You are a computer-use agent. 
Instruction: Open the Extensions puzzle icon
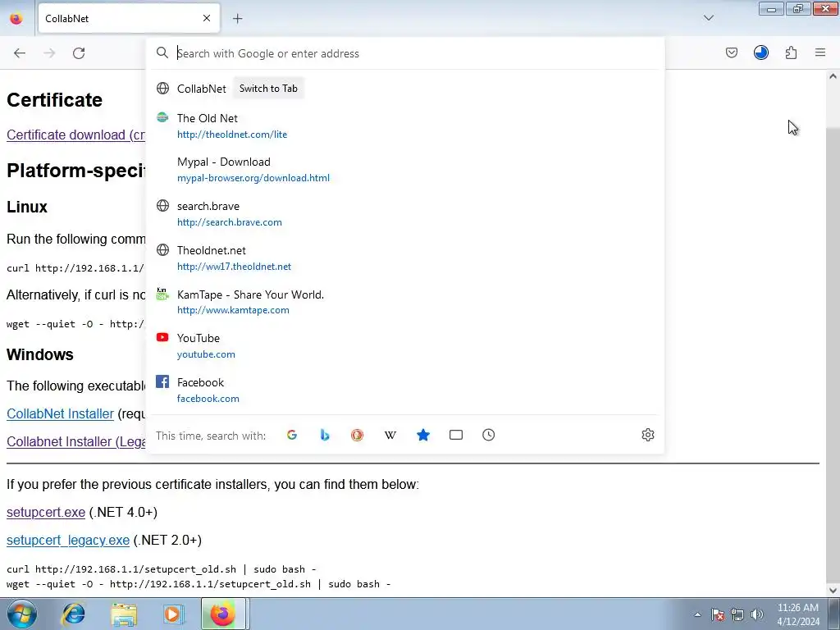[x=791, y=52]
